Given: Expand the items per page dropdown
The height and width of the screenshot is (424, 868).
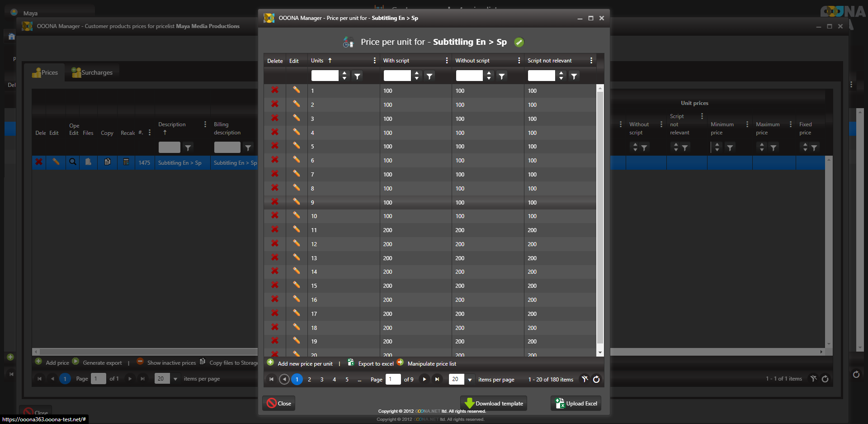Looking at the screenshot, I should (x=470, y=380).
